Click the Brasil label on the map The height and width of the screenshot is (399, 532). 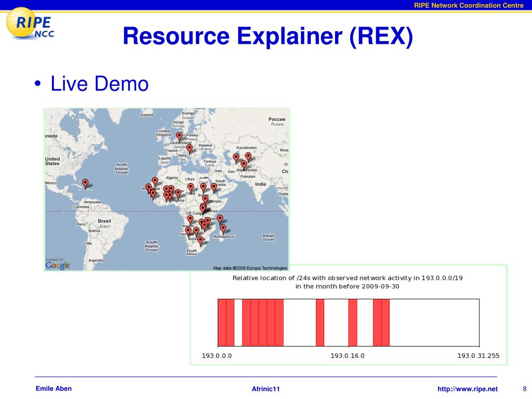click(104, 223)
